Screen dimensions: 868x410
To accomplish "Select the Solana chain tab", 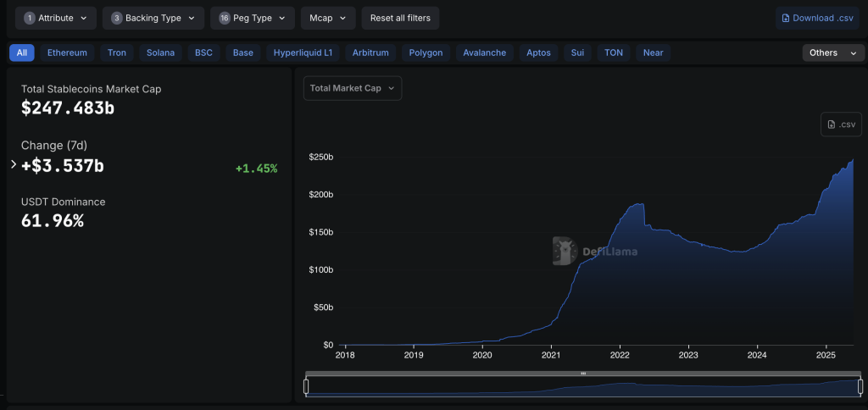I will coord(160,53).
